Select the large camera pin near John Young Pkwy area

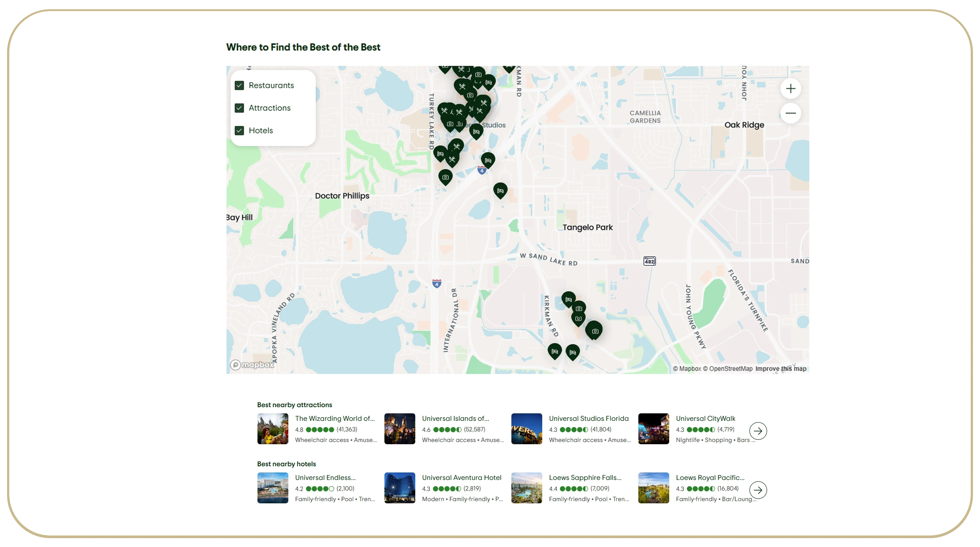coord(594,330)
